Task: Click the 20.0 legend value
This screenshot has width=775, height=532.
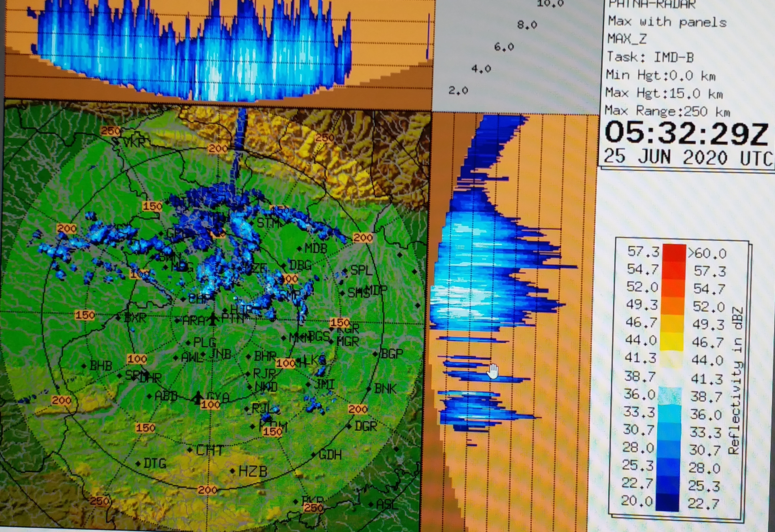Action: click(x=637, y=501)
